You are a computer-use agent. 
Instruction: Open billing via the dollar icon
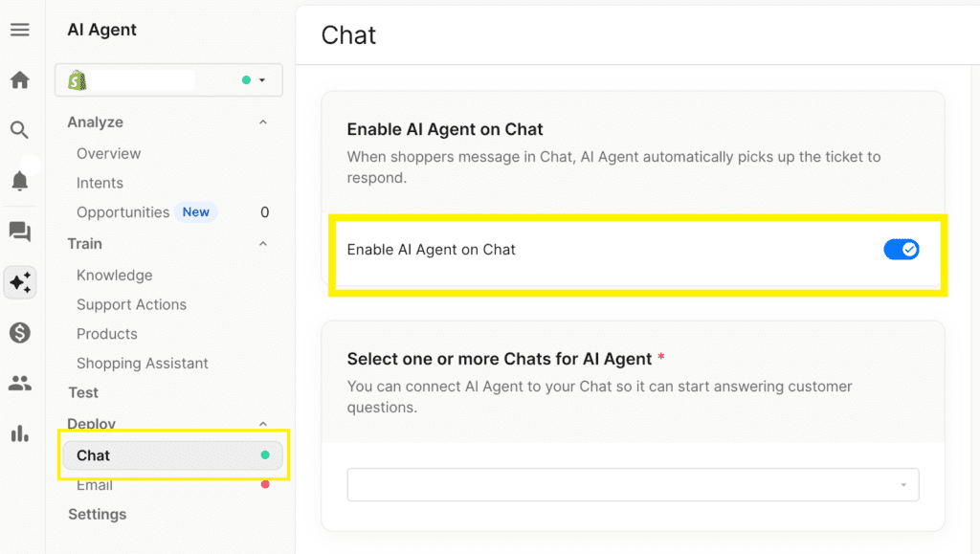click(x=19, y=333)
